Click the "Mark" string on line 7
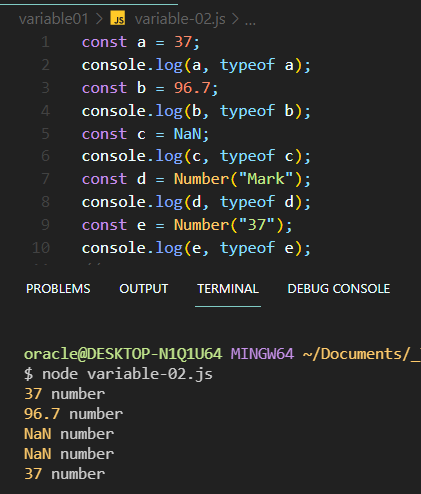421x494 pixels. 266,179
